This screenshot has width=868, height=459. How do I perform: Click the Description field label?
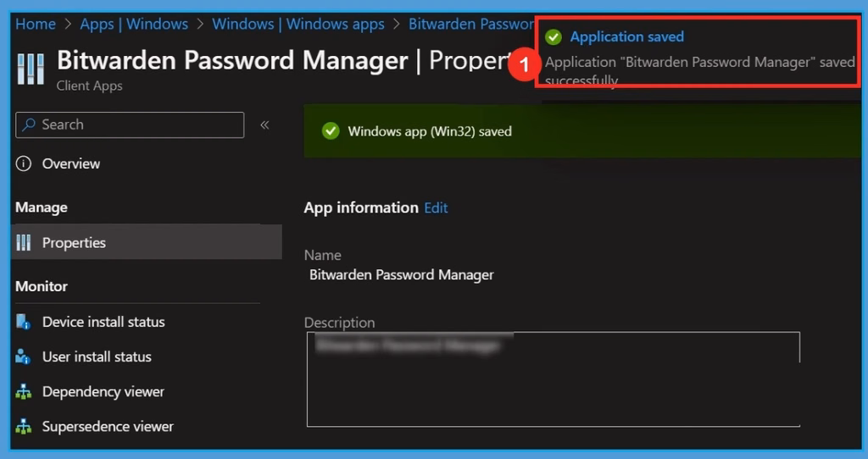coord(339,323)
